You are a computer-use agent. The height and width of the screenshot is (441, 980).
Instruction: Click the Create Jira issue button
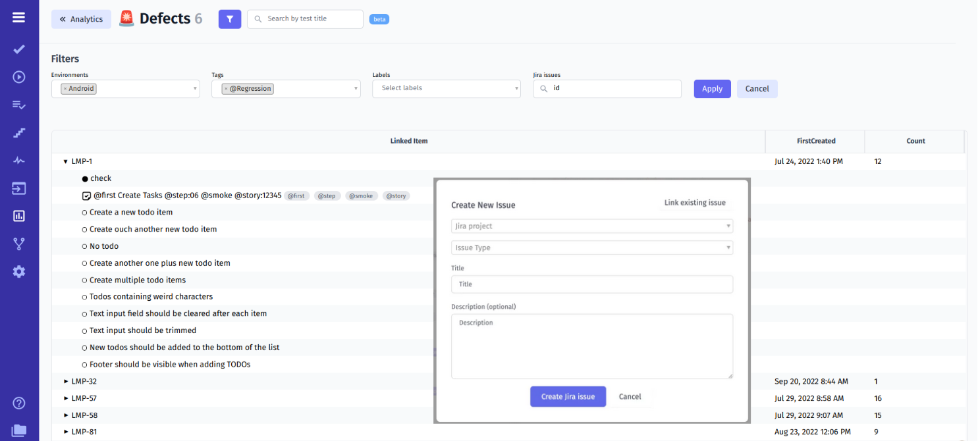[x=568, y=397]
